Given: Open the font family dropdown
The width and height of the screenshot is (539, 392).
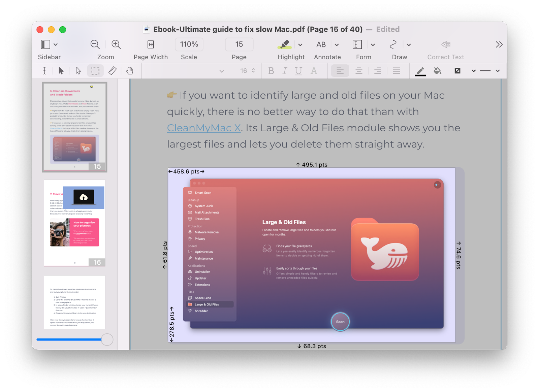Looking at the screenshot, I should tap(221, 71).
